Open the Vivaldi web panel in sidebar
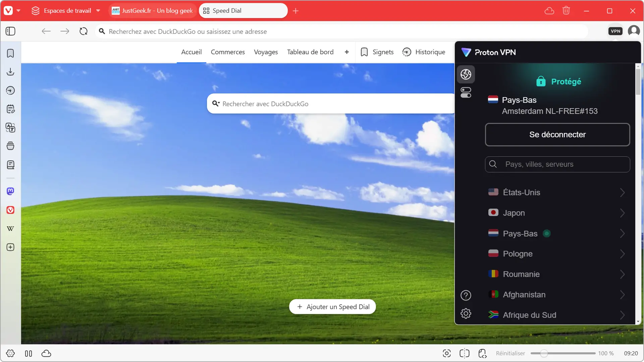This screenshot has height=362, width=644. (x=10, y=210)
